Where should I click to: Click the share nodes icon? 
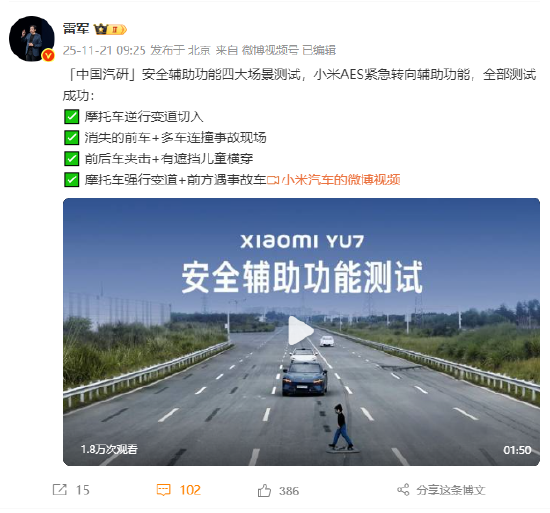pyautogui.click(x=403, y=490)
